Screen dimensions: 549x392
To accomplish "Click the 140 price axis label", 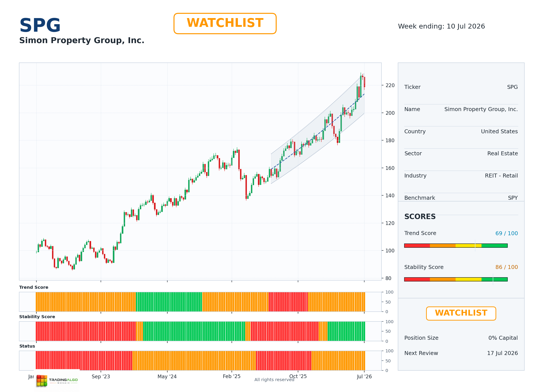I will (x=390, y=196).
